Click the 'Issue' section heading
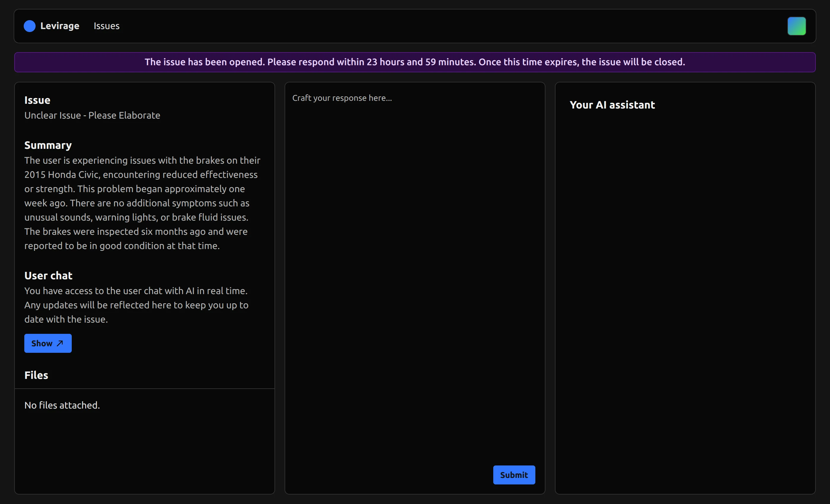This screenshot has height=504, width=830. [37, 100]
